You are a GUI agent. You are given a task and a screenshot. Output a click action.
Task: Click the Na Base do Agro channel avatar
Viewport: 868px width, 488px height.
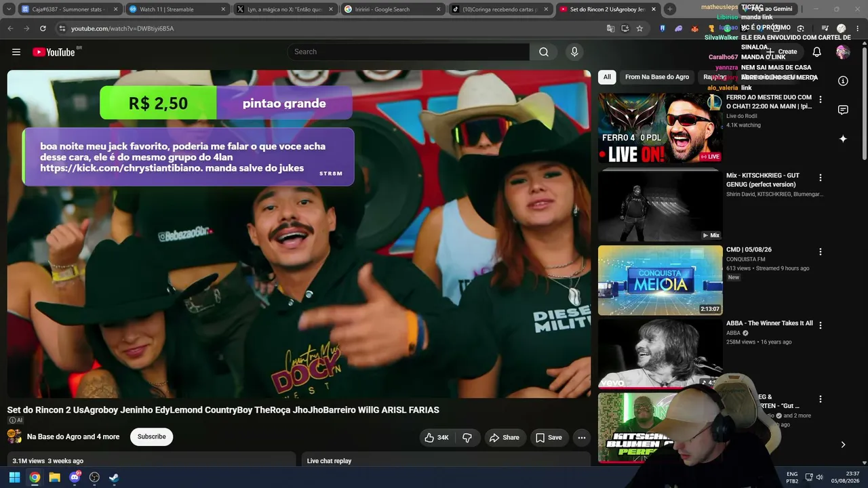pyautogui.click(x=14, y=437)
